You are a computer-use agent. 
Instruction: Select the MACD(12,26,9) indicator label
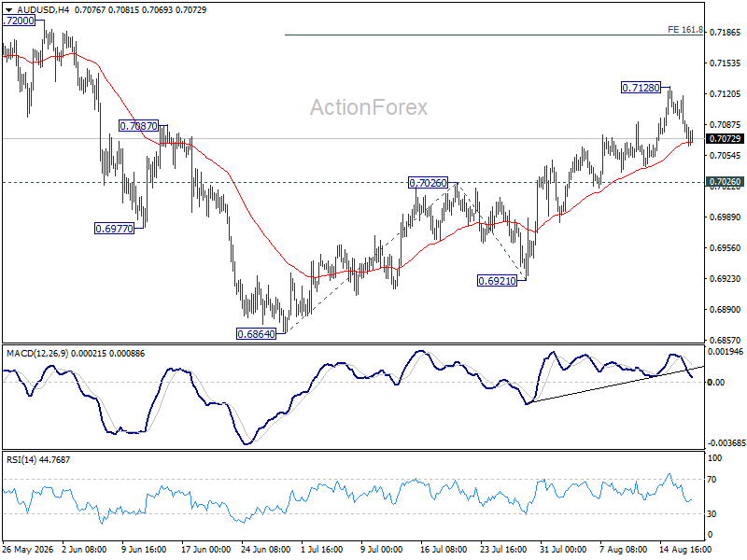tap(37, 354)
